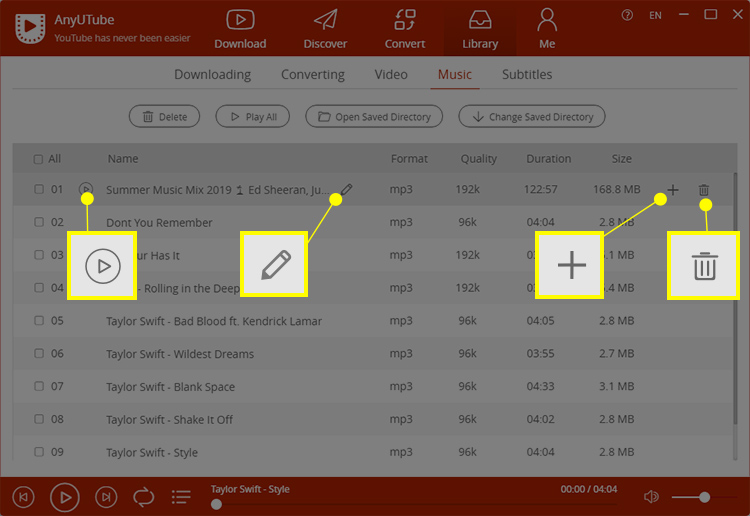The height and width of the screenshot is (516, 750).
Task: Click the Size column header
Action: (621, 159)
